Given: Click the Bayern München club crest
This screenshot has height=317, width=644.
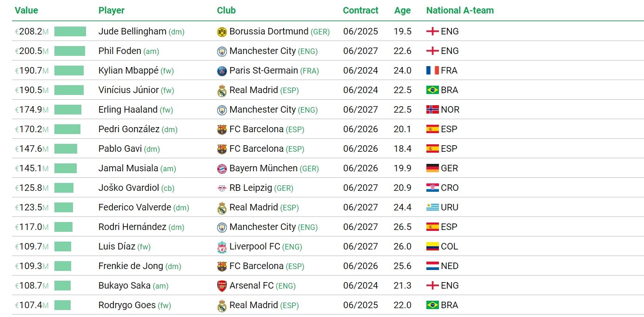Looking at the screenshot, I should tap(222, 169).
